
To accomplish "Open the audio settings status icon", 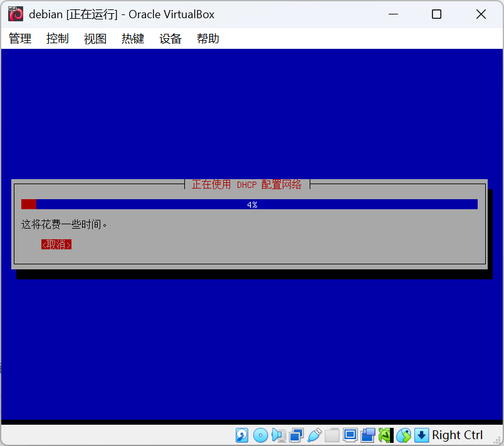I will [278, 435].
